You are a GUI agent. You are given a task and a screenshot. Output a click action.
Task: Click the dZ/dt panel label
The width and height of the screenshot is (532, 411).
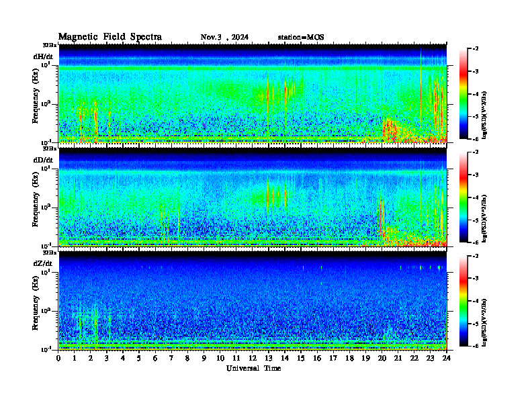[43, 263]
